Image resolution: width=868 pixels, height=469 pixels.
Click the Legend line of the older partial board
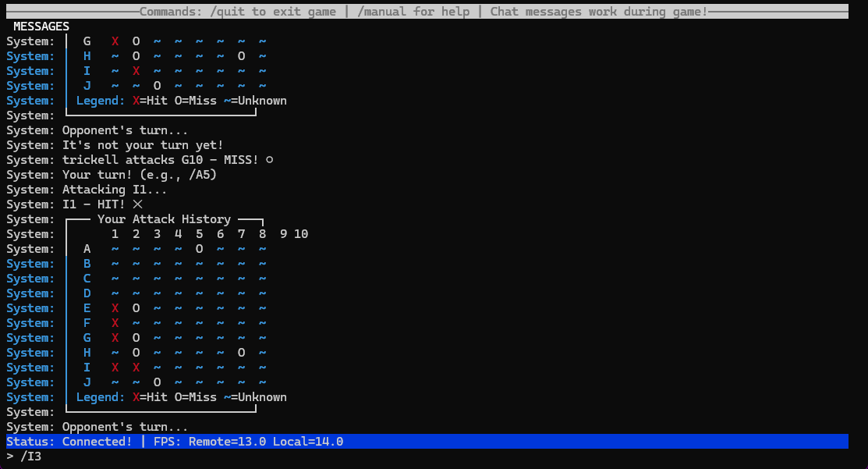182,101
